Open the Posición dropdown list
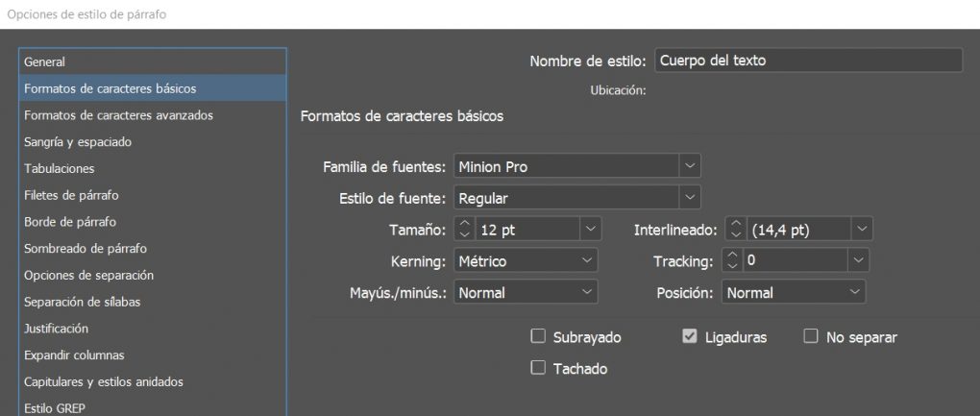The height and width of the screenshot is (416, 980). click(x=854, y=292)
